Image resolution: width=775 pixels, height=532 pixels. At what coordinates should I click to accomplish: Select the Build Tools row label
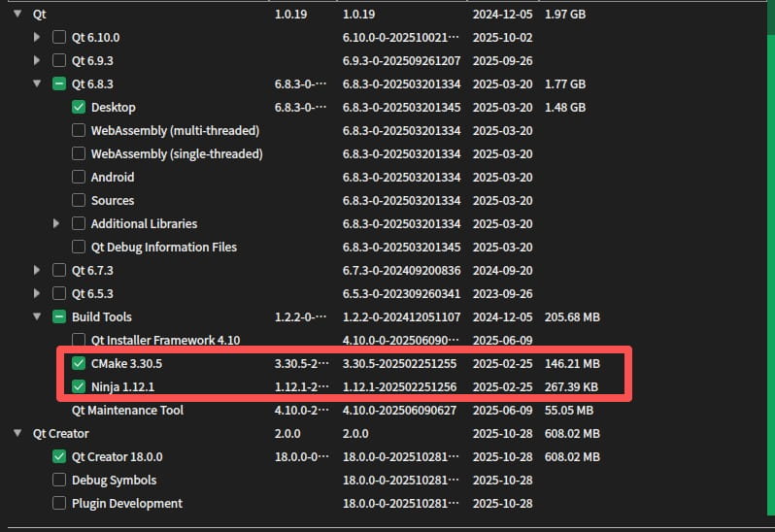pos(102,316)
